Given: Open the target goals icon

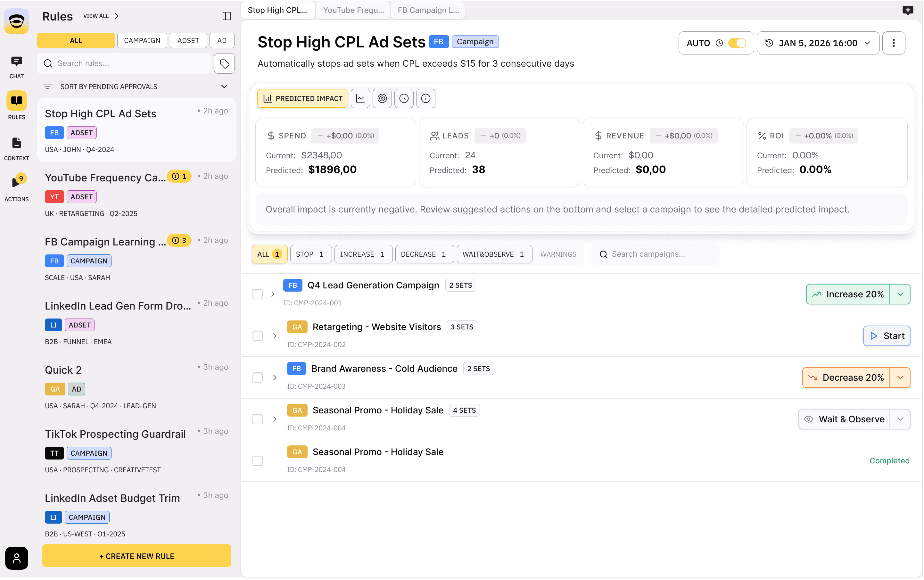Looking at the screenshot, I should pyautogui.click(x=382, y=99).
